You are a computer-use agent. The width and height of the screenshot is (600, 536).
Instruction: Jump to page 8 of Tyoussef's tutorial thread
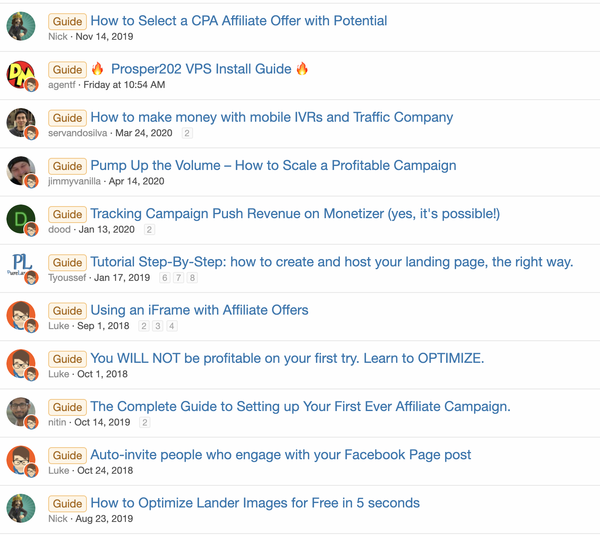click(x=192, y=278)
